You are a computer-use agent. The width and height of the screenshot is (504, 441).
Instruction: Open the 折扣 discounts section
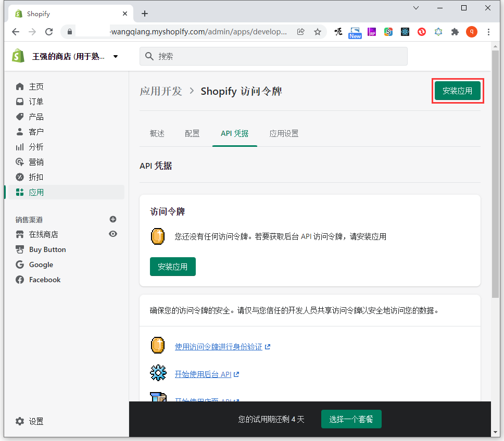point(36,177)
